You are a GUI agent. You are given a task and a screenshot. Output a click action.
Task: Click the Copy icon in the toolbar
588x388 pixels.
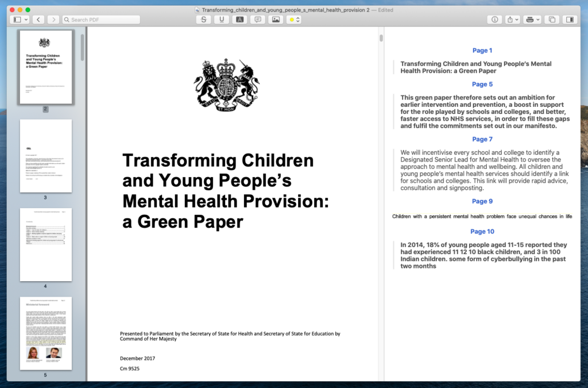tap(551, 19)
